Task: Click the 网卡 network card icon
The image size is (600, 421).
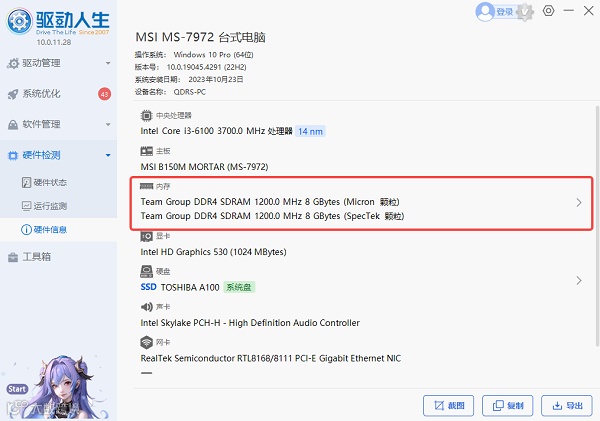Action: (x=146, y=342)
